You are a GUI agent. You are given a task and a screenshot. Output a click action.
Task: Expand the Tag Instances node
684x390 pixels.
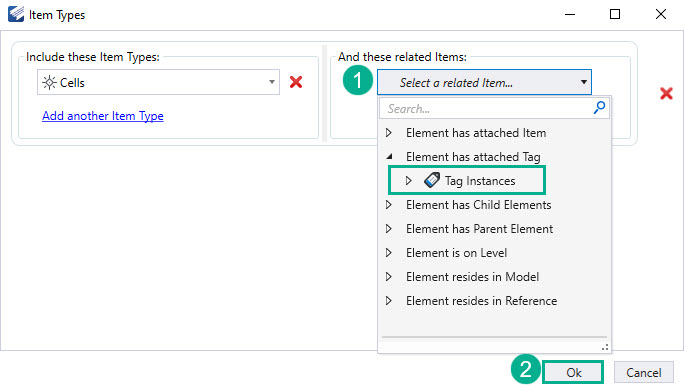pos(408,181)
